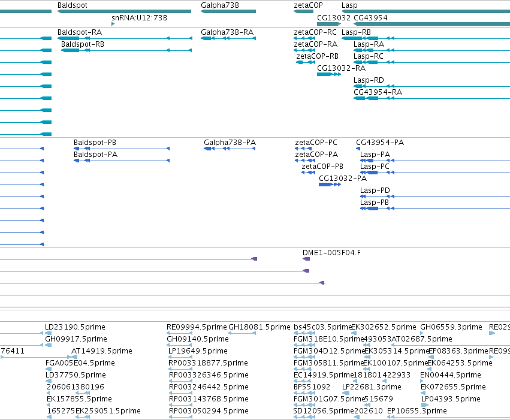Select LP19649.5prime EST
Viewport: 510px width, 420px height.
coord(180,357)
